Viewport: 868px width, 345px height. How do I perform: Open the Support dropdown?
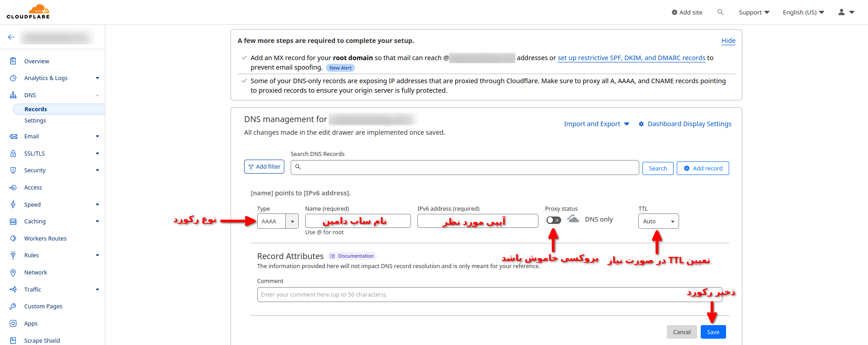coord(754,12)
